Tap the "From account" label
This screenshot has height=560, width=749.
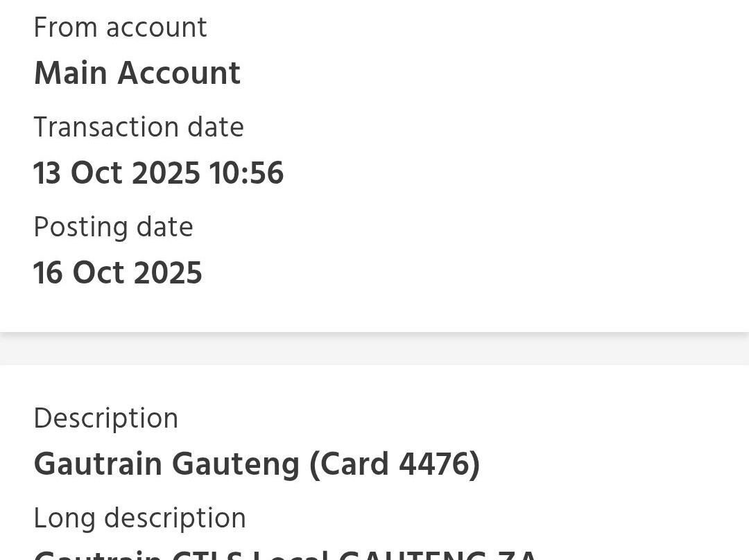point(120,28)
